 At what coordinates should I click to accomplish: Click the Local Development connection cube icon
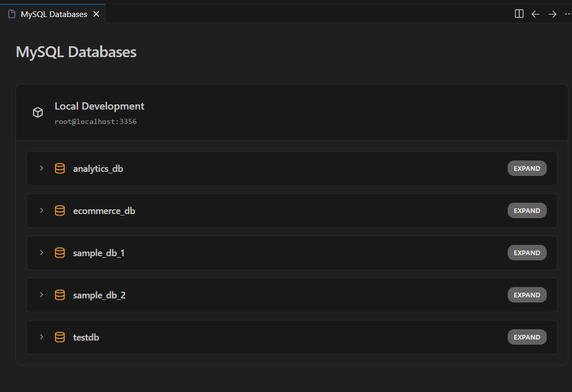[x=38, y=112]
